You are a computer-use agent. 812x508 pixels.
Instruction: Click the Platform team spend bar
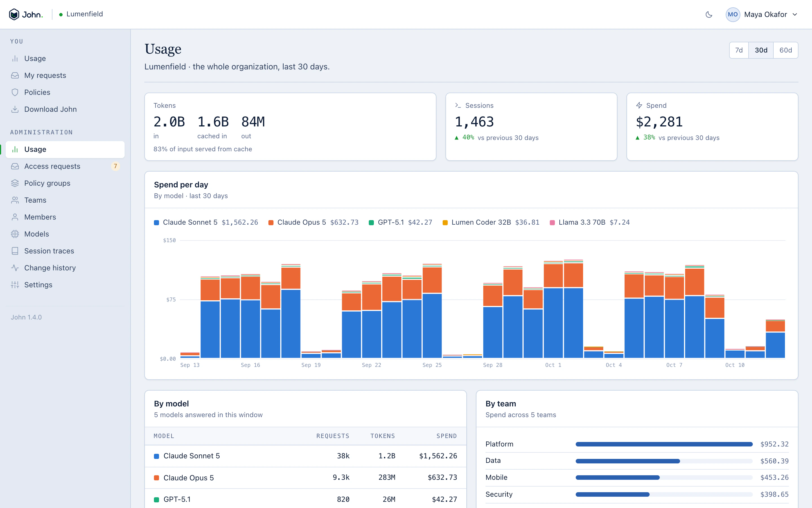(x=664, y=444)
